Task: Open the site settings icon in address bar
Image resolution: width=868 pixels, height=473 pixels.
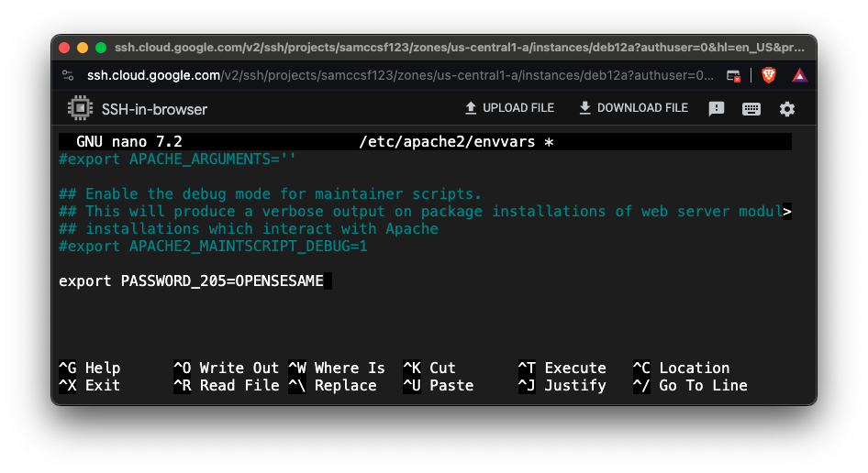Action: tap(68, 75)
